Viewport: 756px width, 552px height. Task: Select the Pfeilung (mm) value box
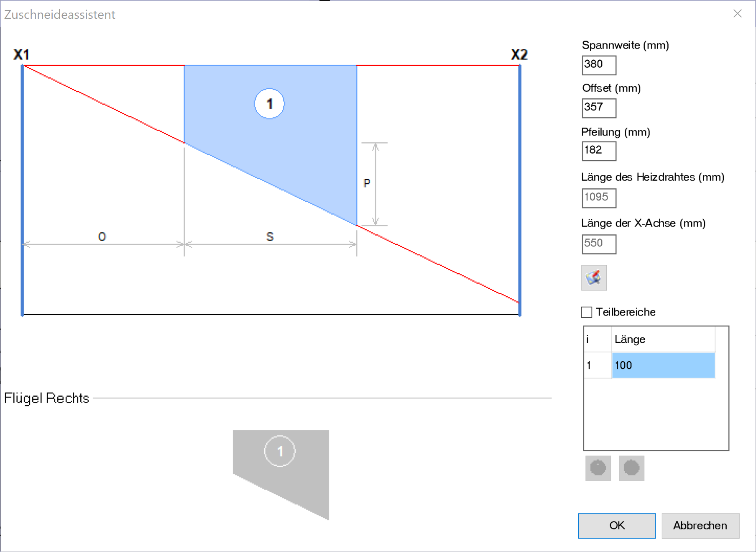coord(599,151)
